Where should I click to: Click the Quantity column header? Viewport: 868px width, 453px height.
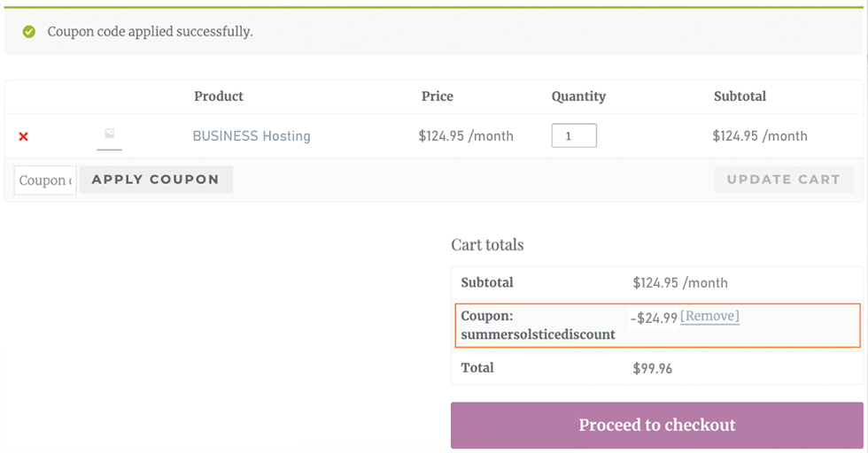point(578,96)
